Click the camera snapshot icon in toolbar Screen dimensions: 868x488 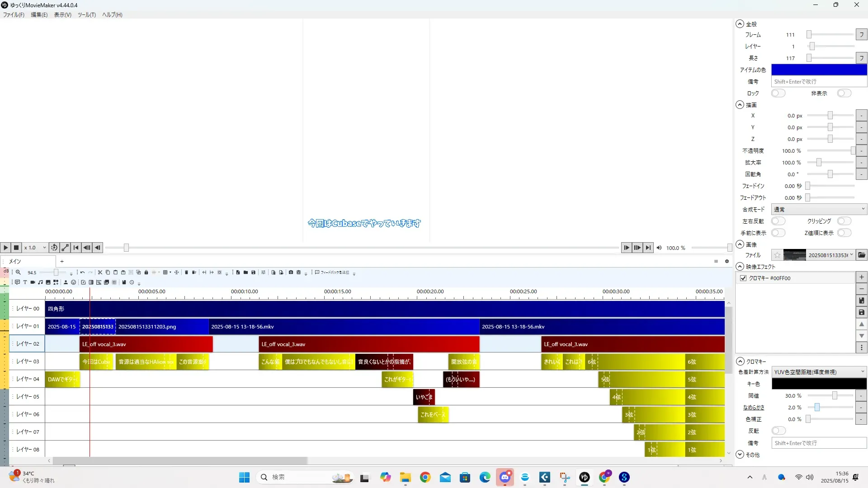(x=291, y=272)
